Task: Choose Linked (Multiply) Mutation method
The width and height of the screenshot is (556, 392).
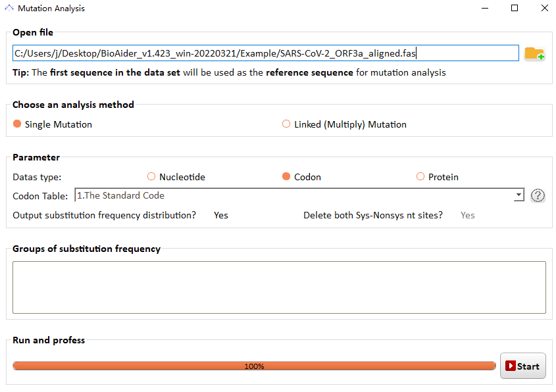Action: (x=286, y=124)
